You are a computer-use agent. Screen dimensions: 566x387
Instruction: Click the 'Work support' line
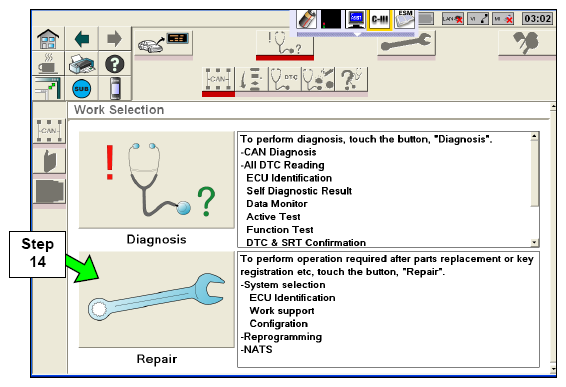(x=282, y=311)
